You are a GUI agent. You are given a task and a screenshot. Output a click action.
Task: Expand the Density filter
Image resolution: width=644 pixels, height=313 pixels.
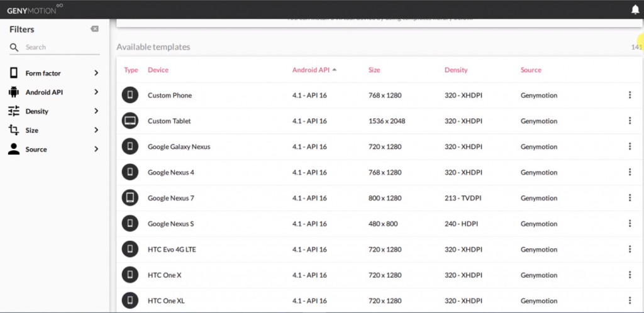point(54,111)
